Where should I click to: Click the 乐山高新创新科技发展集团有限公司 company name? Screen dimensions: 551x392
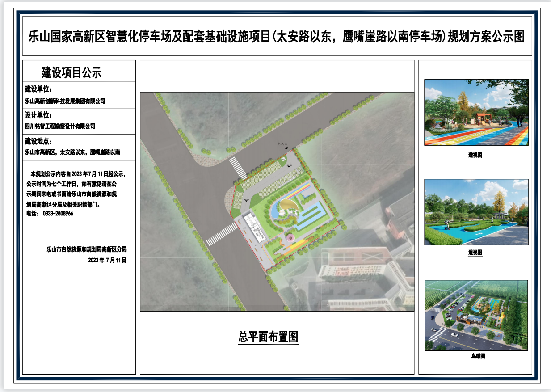coord(65,101)
